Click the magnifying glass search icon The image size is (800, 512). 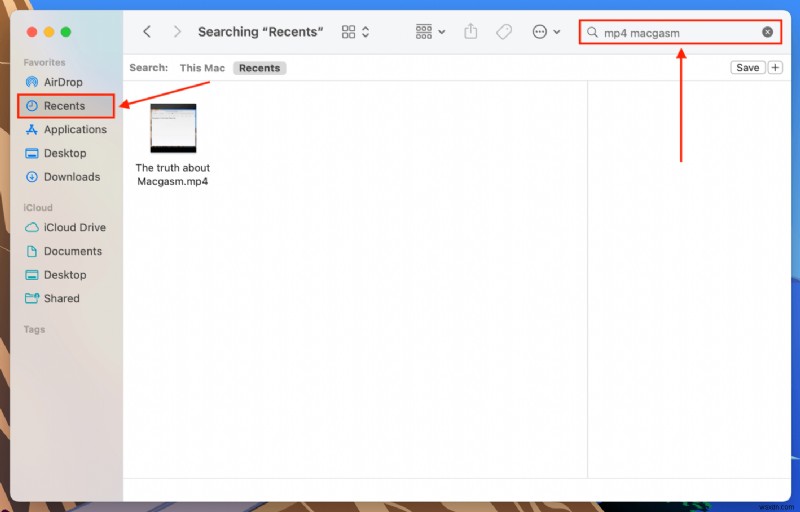pos(592,32)
